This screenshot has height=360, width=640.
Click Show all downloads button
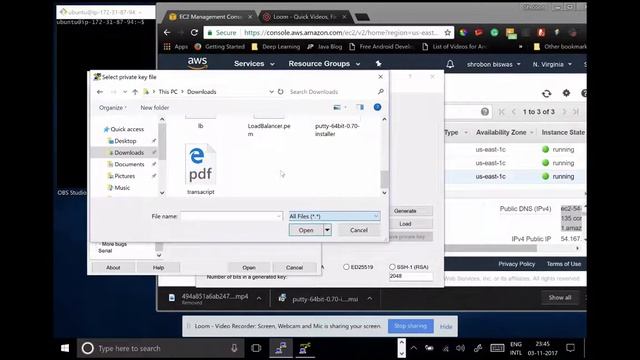(560, 298)
